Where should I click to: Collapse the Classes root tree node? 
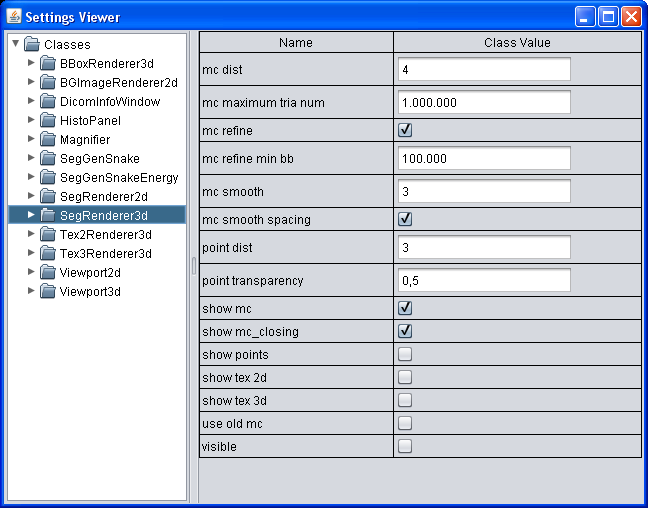coord(15,44)
